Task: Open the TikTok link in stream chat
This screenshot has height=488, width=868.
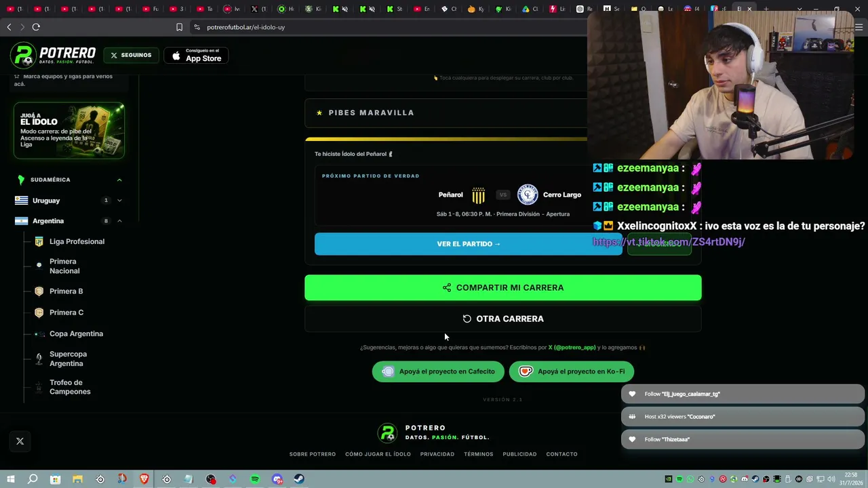Action: [x=669, y=242]
